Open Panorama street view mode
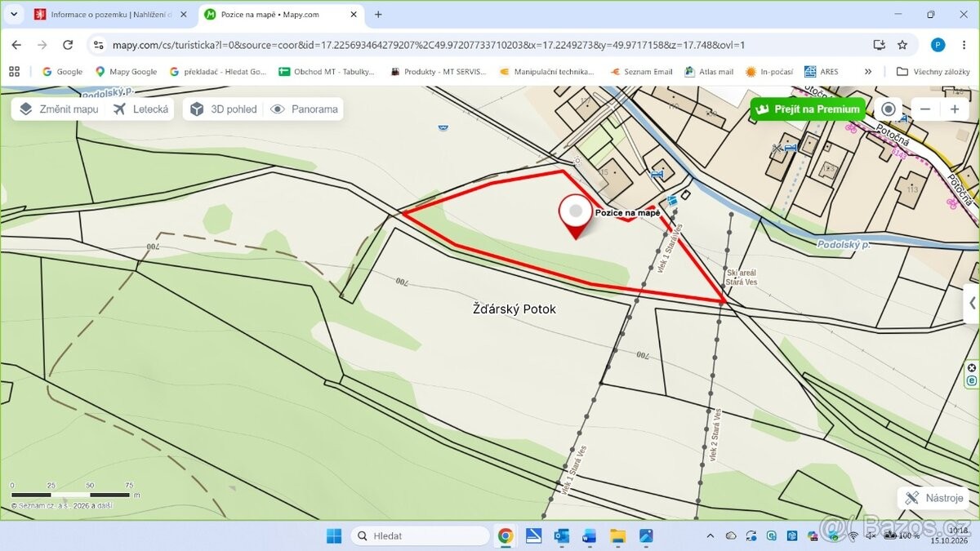980x551 pixels. click(x=303, y=109)
